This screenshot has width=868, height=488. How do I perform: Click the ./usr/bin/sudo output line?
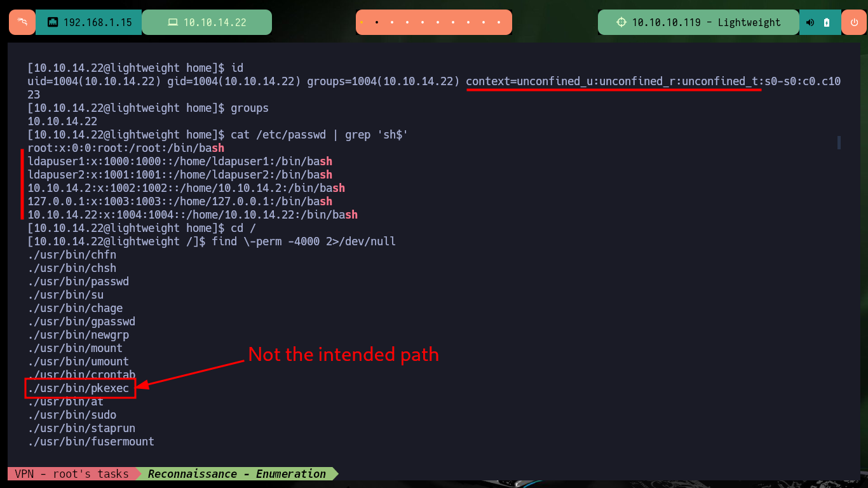pyautogui.click(x=72, y=415)
